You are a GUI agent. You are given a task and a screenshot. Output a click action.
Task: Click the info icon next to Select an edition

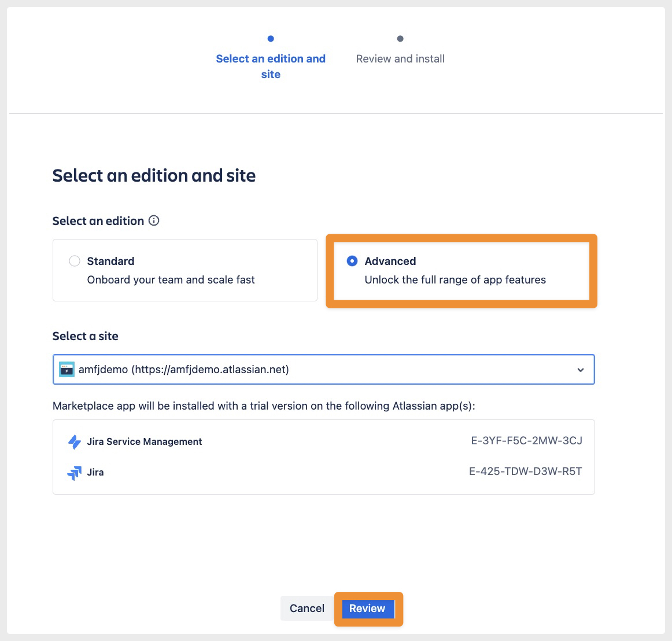(153, 220)
